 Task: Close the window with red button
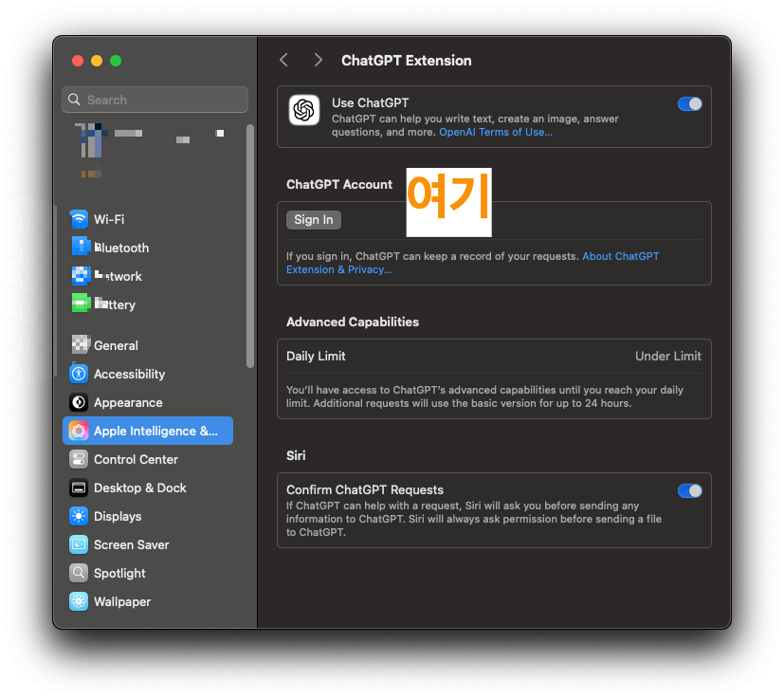[x=78, y=61]
